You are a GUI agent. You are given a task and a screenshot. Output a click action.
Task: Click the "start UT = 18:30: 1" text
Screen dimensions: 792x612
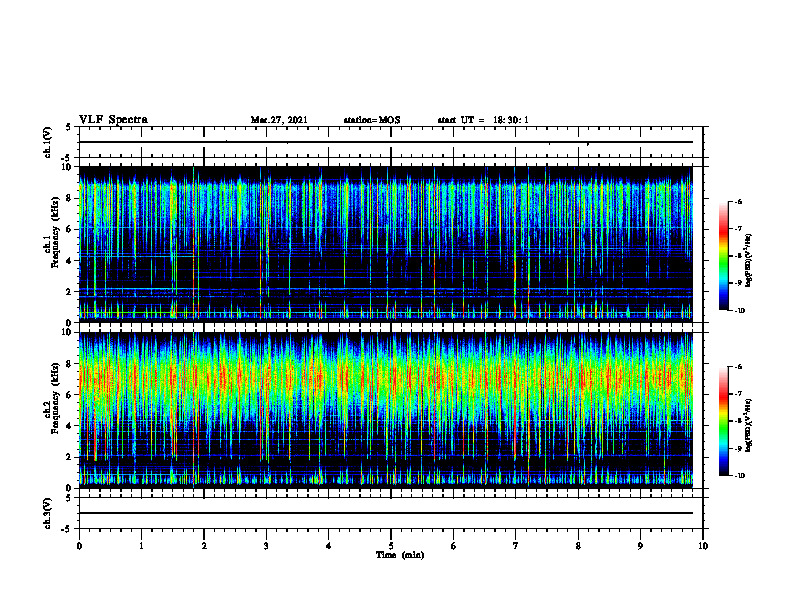(483, 120)
